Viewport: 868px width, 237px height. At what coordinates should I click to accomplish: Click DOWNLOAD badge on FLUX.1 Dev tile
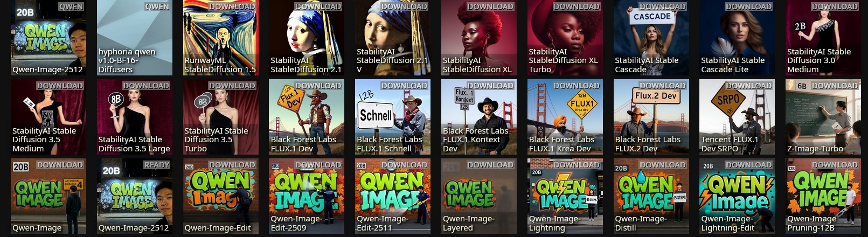pyautogui.click(x=318, y=86)
